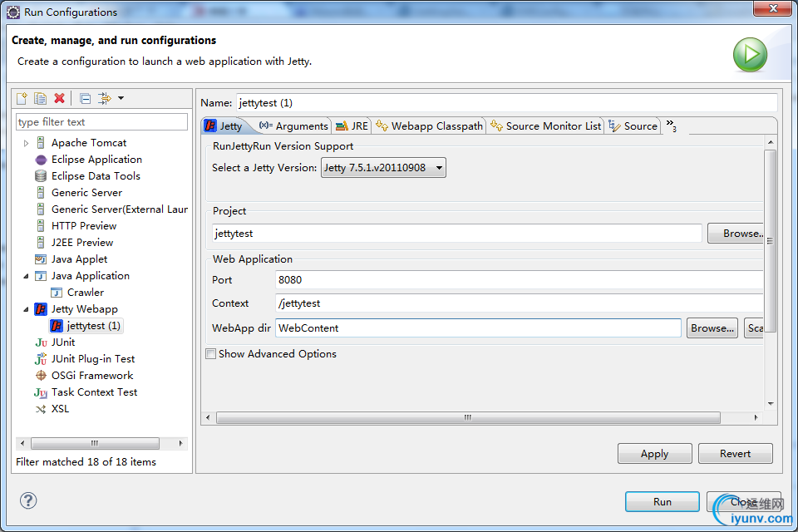Switch to the Jetty tab

tap(224, 126)
